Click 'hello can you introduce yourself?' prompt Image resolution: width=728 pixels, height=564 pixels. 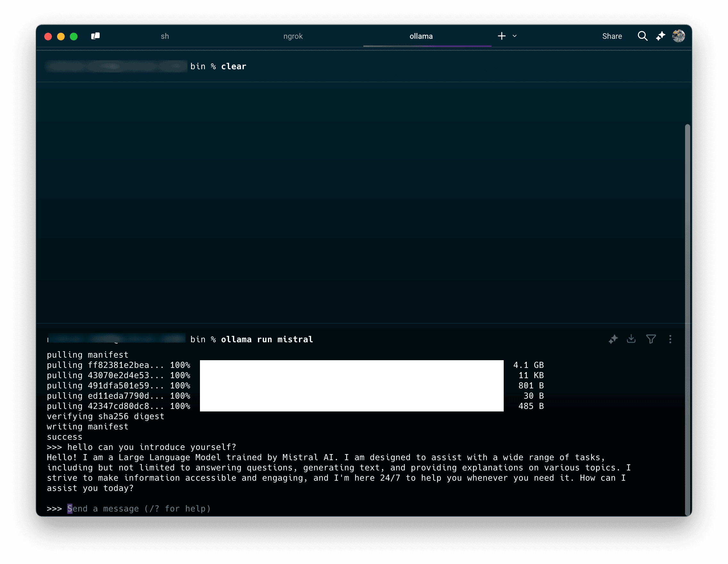152,447
